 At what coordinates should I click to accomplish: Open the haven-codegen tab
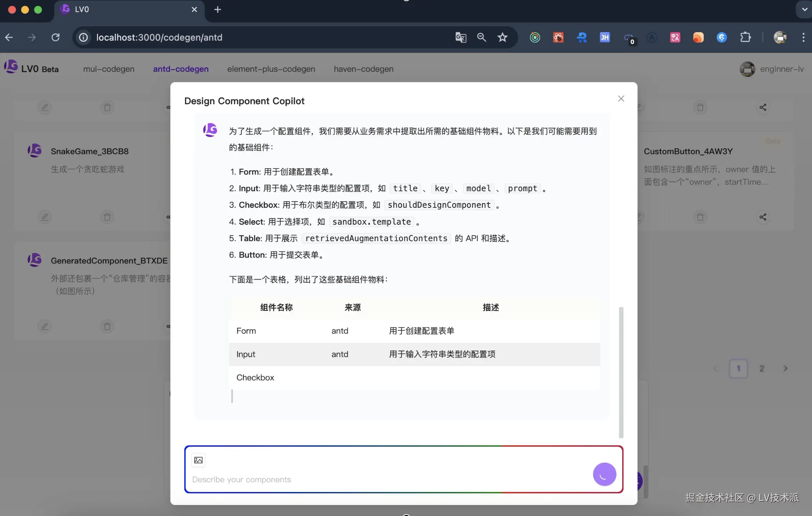(x=363, y=69)
